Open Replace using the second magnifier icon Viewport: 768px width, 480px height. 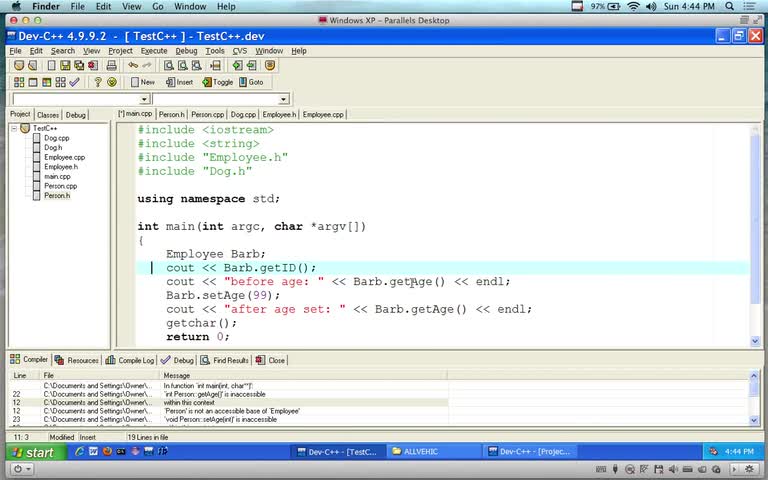[183, 65]
